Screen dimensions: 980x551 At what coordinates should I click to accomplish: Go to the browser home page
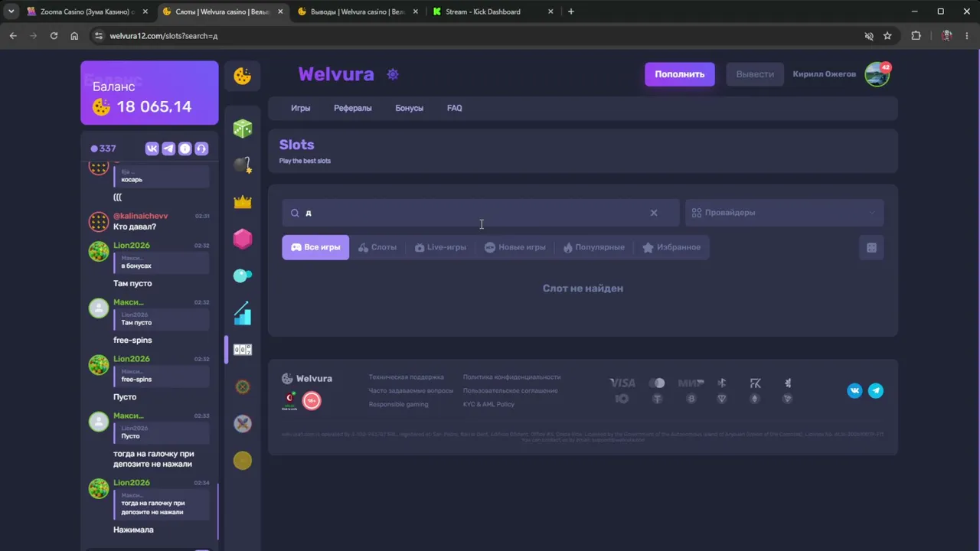[x=74, y=35]
